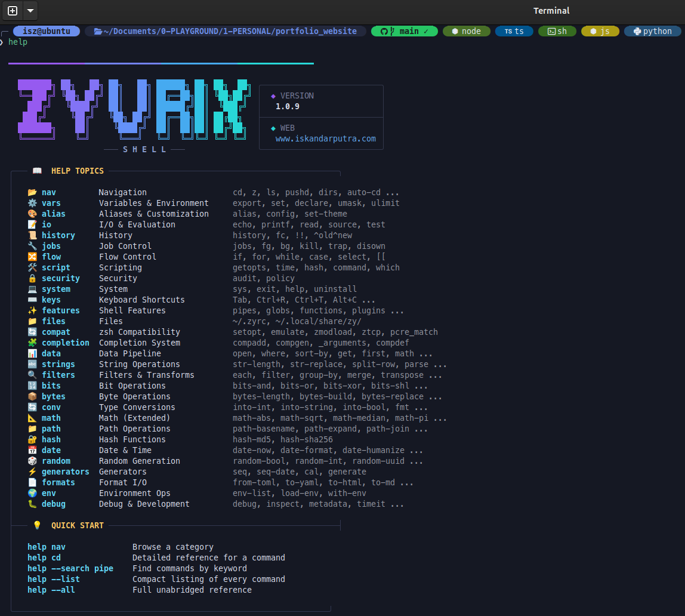Screen dimensions: 685x616
Task: Click the folder icon in path segment
Action: pyautogui.click(x=98, y=31)
